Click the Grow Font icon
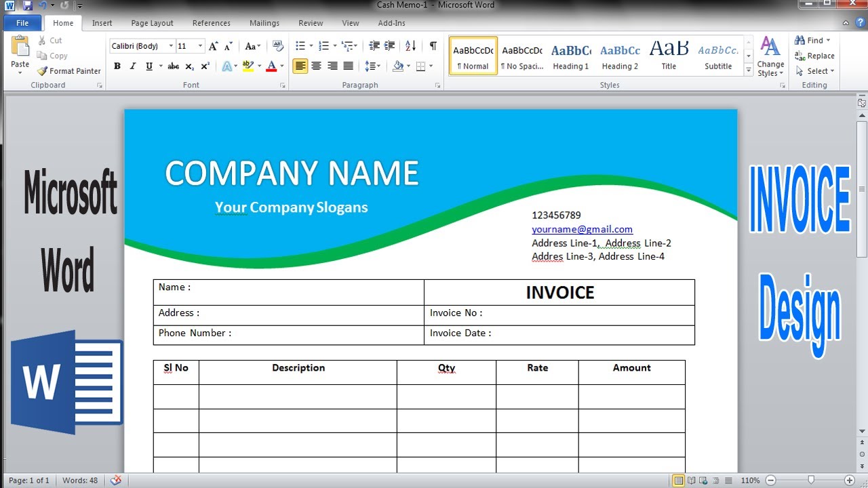The width and height of the screenshot is (868, 488). (x=214, y=46)
